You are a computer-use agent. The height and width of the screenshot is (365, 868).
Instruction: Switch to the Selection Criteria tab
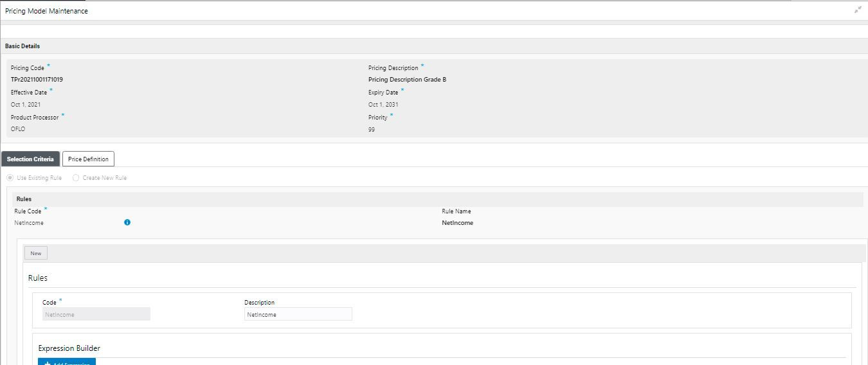30,159
